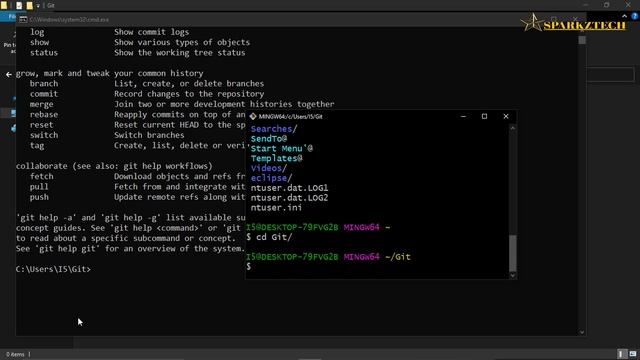Switch Explorer to Large icons view
The width and height of the screenshot is (640, 360).
pyautogui.click(x=633, y=354)
